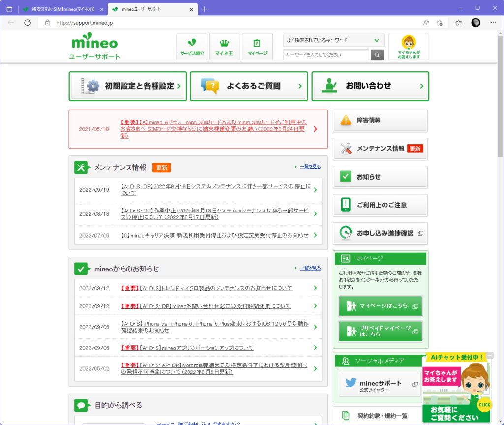Expand よく検索されているキーワード dropdown
The image size is (504, 425).
coord(334,40)
